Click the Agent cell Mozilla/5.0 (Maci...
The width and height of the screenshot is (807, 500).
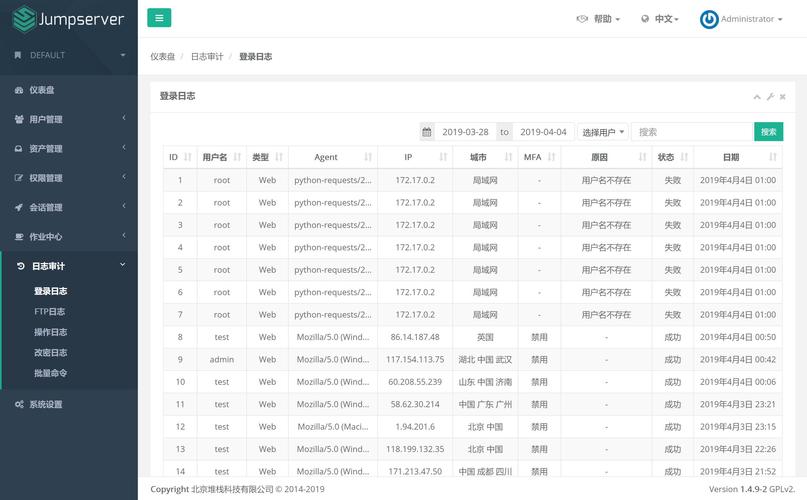[x=332, y=427]
